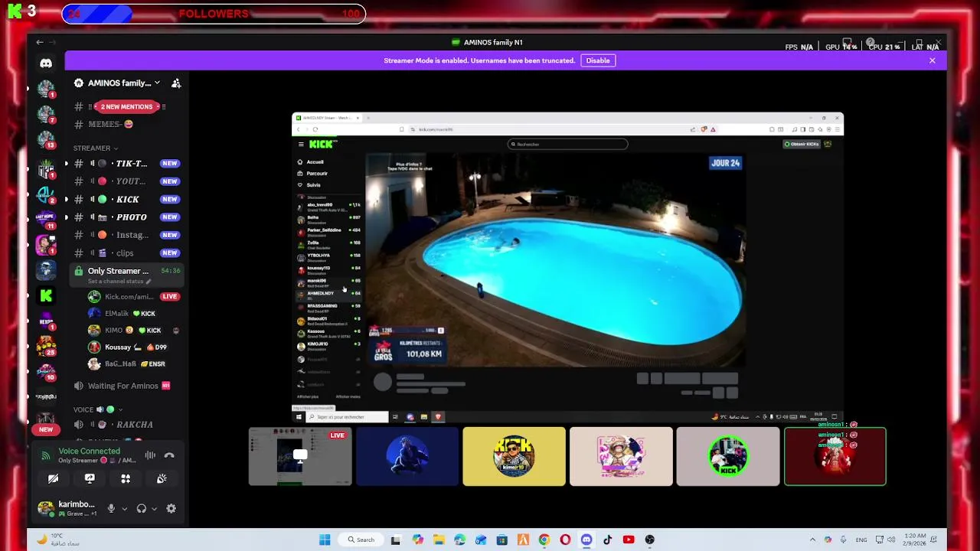
Task: Disable Streamer Mode via banner button
Action: pos(598,60)
